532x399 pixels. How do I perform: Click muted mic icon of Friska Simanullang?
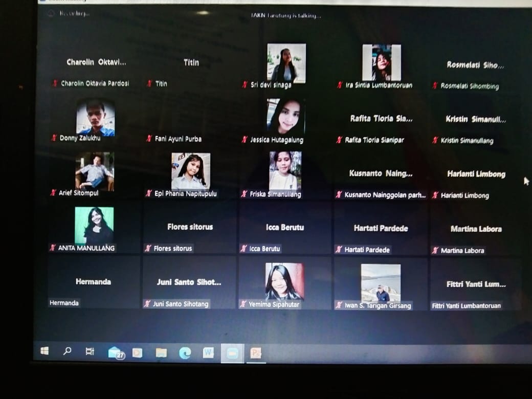click(x=244, y=194)
